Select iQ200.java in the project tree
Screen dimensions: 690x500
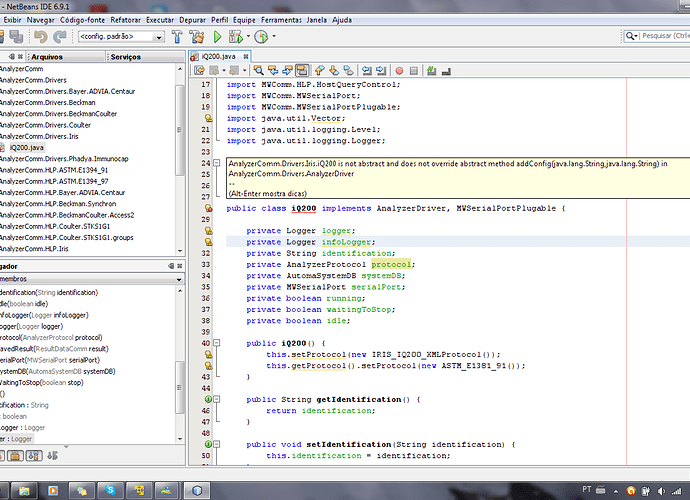[26, 147]
